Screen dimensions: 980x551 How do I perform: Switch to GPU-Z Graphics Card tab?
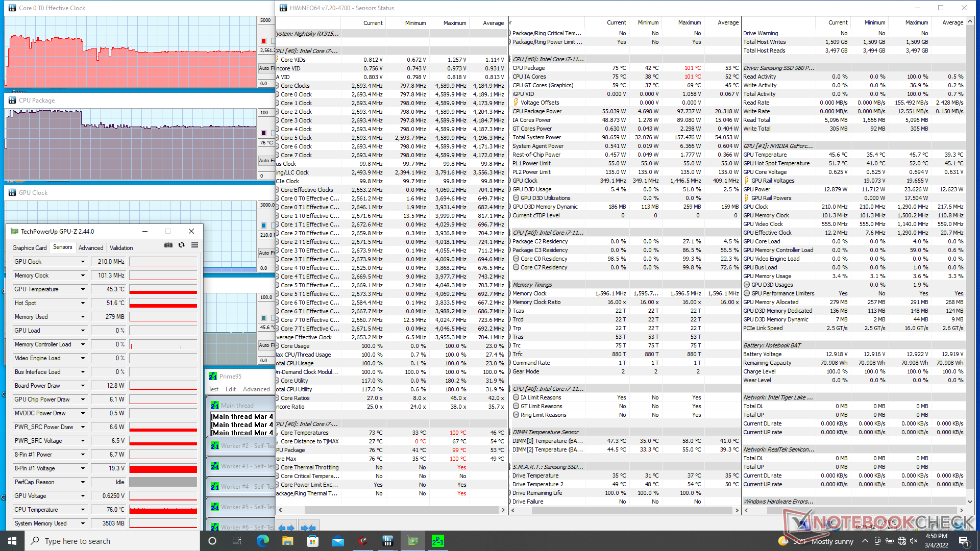tap(30, 248)
